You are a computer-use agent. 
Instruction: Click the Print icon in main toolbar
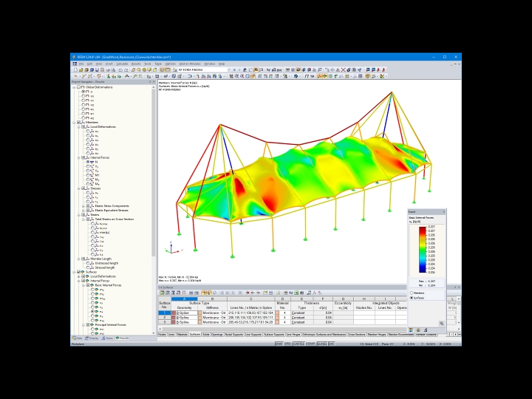coord(108,70)
